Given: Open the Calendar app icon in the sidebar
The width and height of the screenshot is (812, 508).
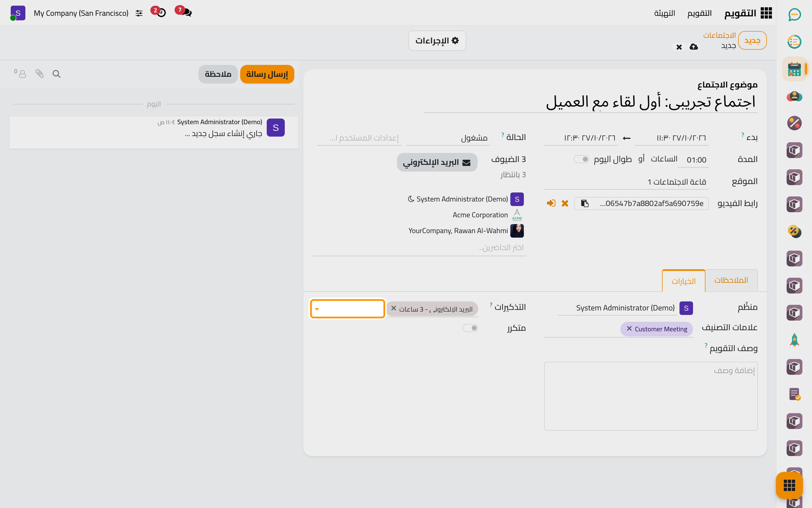Looking at the screenshot, I should [794, 69].
